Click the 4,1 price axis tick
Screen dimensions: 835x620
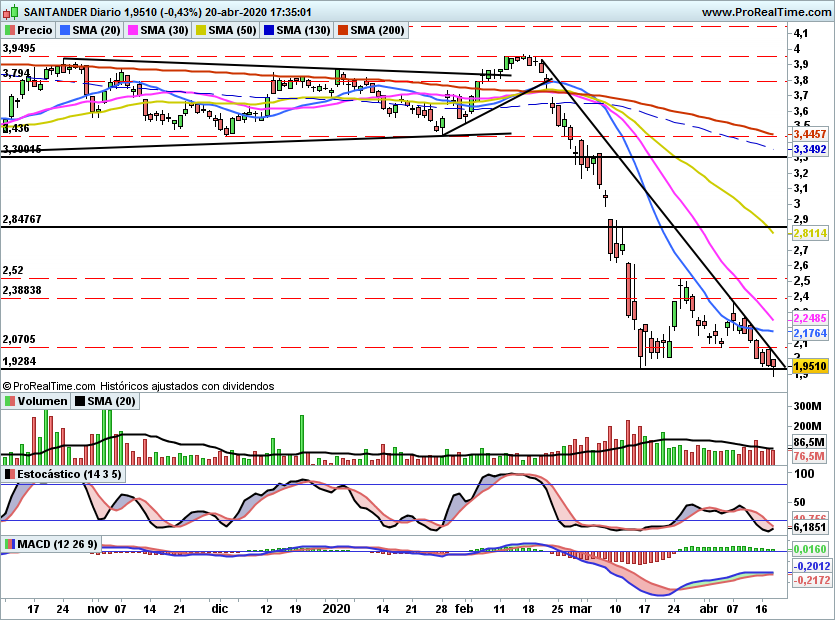(x=800, y=33)
